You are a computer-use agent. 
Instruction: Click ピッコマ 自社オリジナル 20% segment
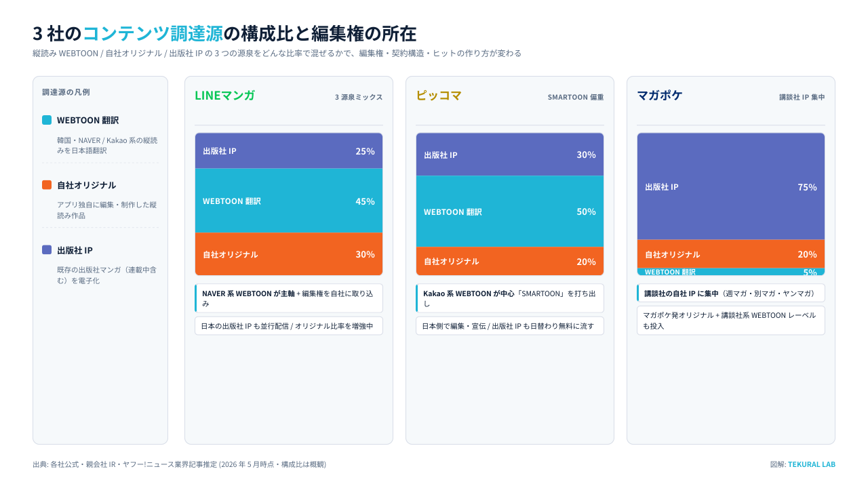pos(510,261)
